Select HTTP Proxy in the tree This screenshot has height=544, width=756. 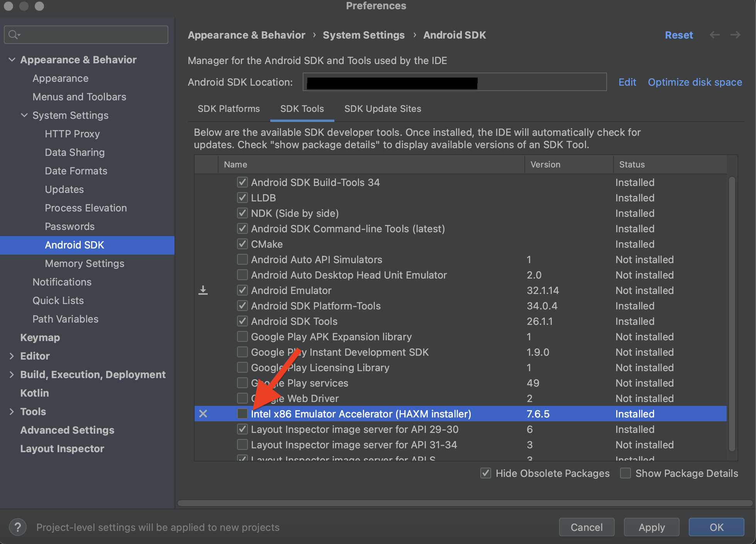coord(72,134)
